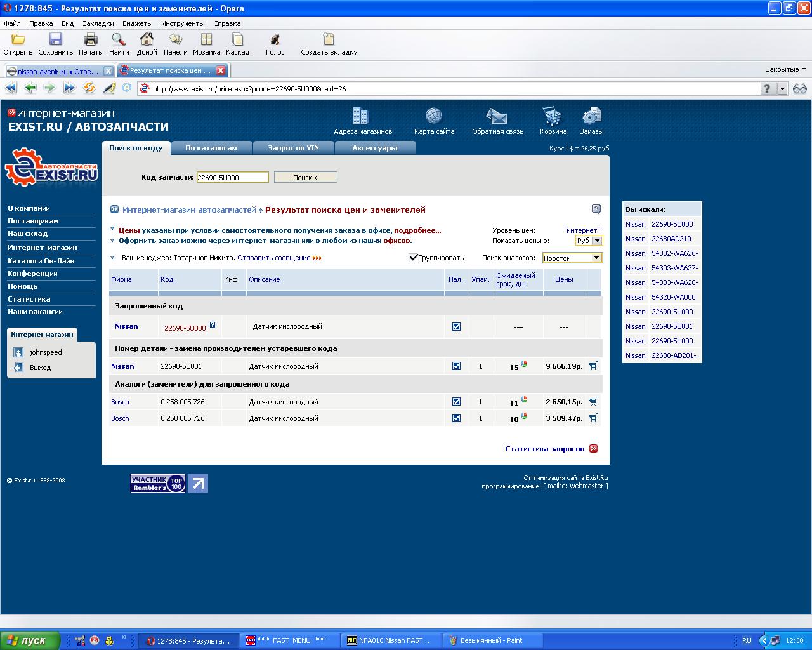Click the подробнее... link
Screen dimensions: 812x650
click(x=417, y=230)
